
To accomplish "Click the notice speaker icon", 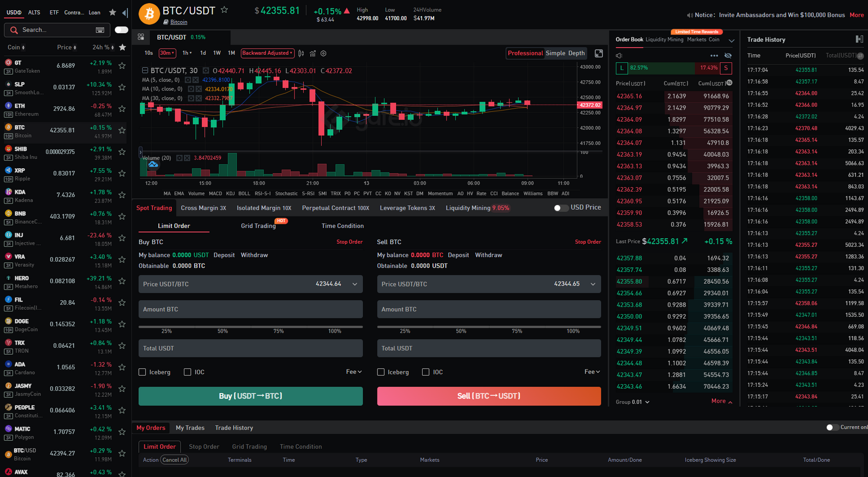I will click(690, 15).
